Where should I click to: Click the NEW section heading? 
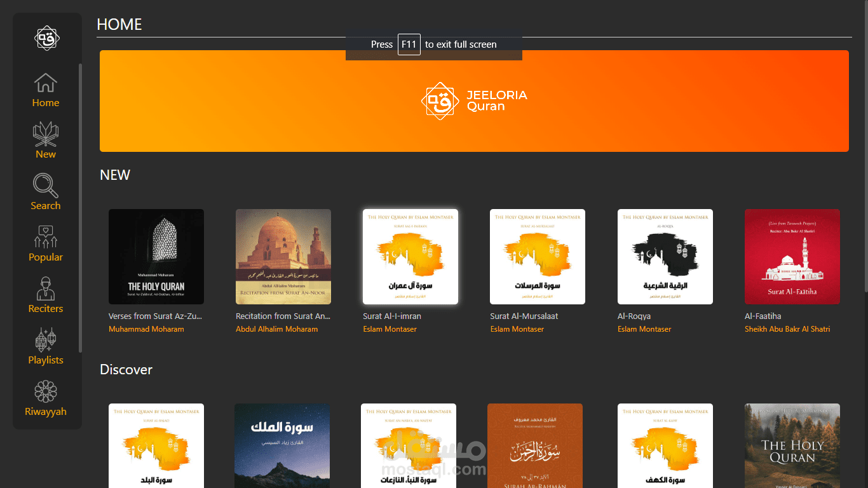pyautogui.click(x=115, y=175)
